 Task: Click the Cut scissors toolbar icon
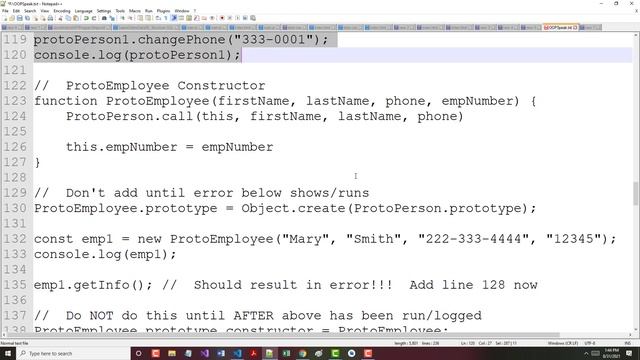point(60,18)
